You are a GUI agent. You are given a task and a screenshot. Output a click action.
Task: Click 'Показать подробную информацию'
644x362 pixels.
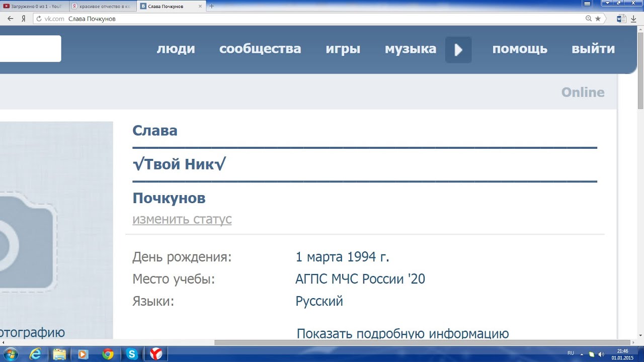[x=403, y=333]
